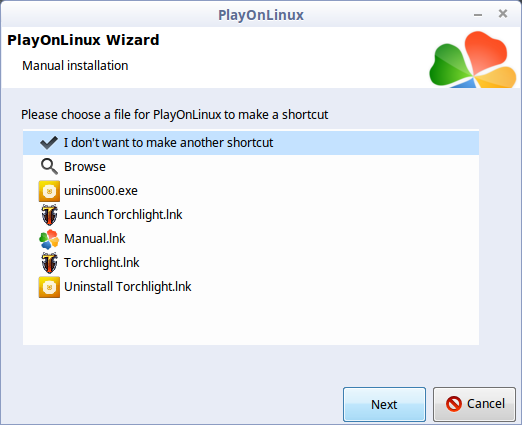The image size is (522, 425).
Task: Select the "unins000.exe" file name
Action: pos(101,191)
